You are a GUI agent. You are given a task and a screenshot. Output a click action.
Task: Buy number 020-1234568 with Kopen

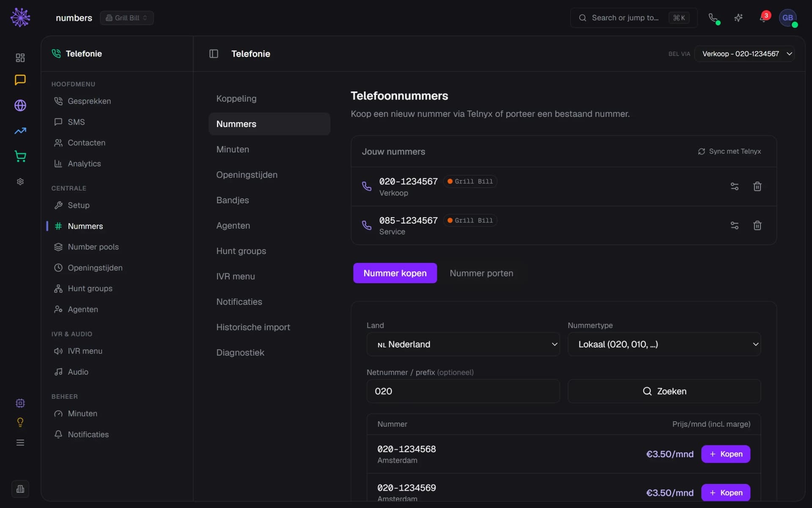pos(726,454)
